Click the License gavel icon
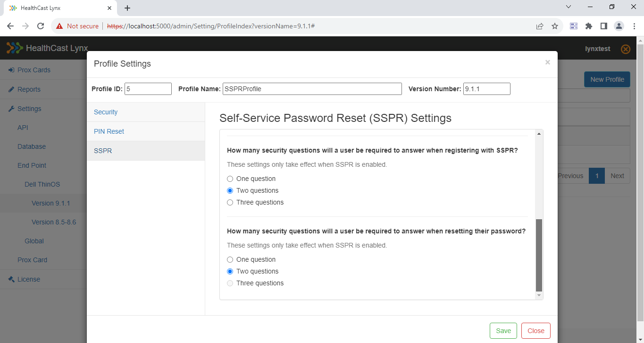 point(11,279)
